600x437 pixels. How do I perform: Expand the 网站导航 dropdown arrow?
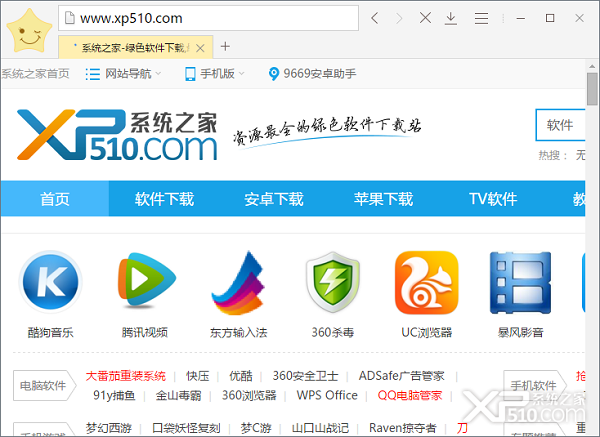pos(158,73)
